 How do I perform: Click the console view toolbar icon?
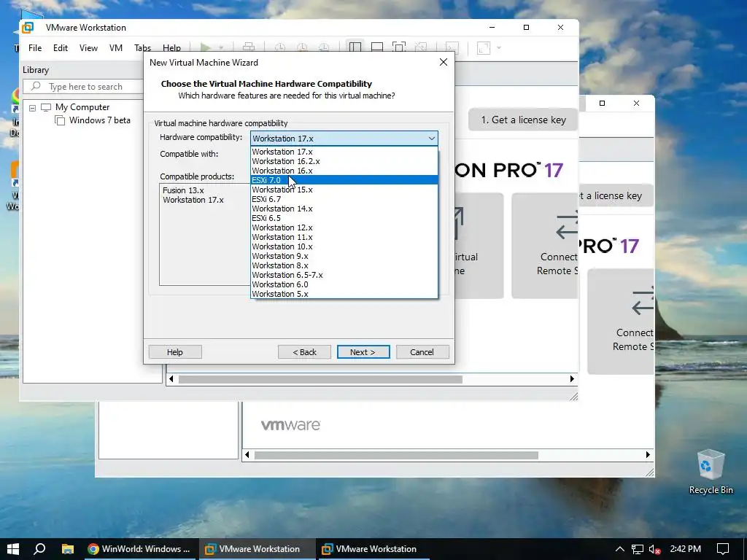pos(452,47)
